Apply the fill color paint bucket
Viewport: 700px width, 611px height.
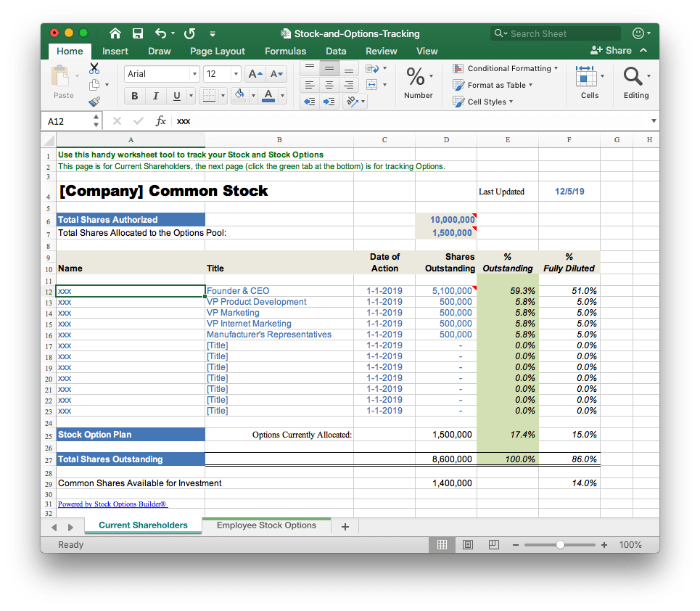coord(239,95)
